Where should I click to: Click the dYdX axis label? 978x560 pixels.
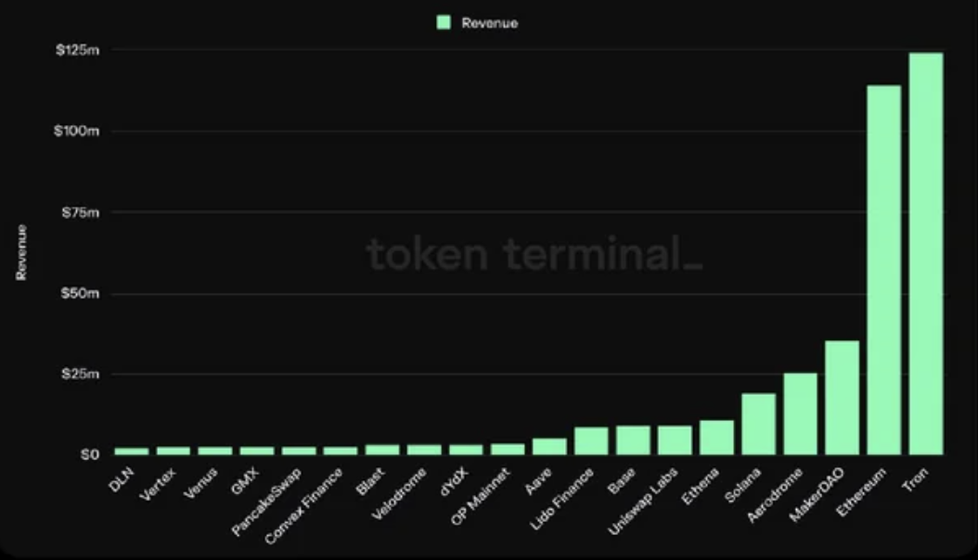(453, 482)
